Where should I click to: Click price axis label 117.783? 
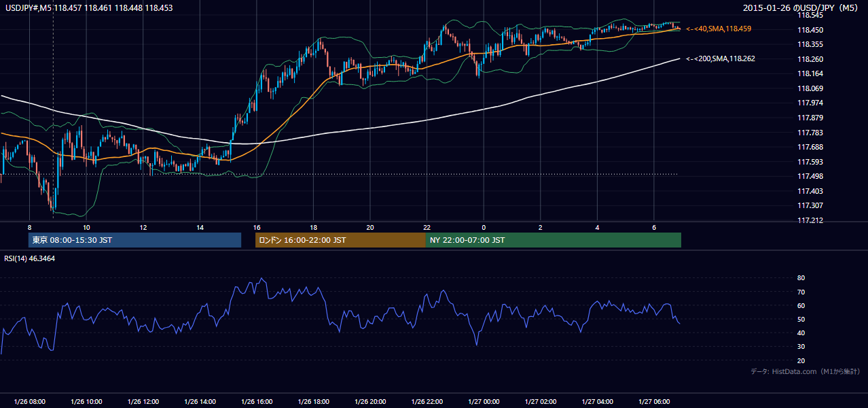point(810,133)
